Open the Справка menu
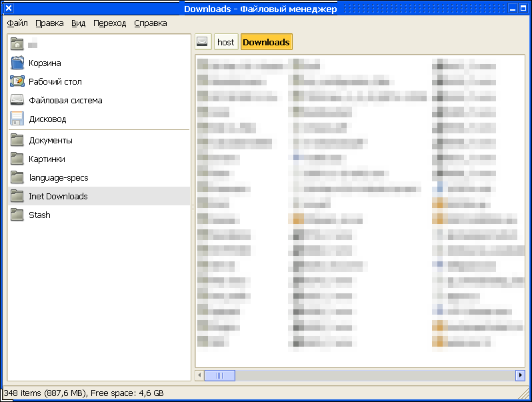This screenshot has width=532, height=402. [150, 23]
